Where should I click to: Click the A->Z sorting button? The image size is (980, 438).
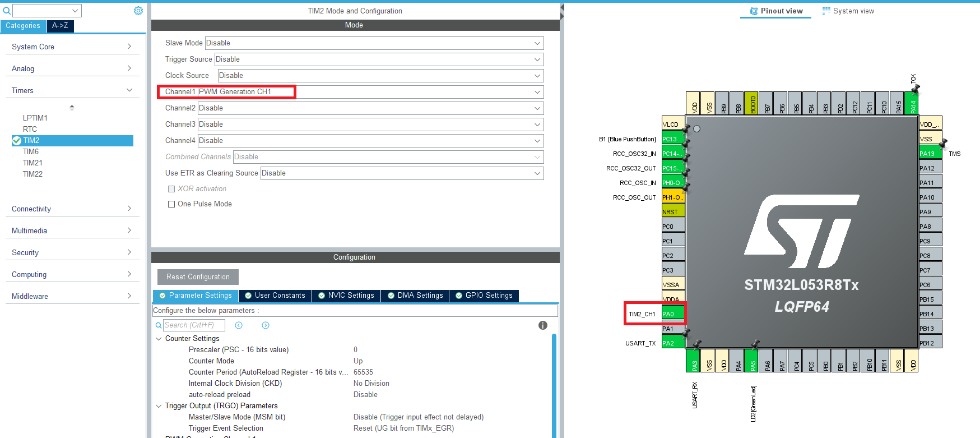click(60, 26)
